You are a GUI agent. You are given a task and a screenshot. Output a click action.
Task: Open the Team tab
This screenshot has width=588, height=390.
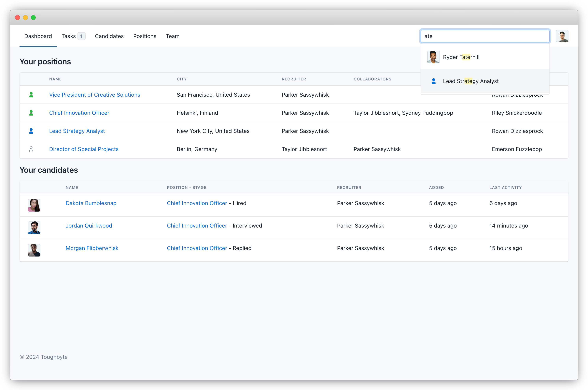point(173,36)
